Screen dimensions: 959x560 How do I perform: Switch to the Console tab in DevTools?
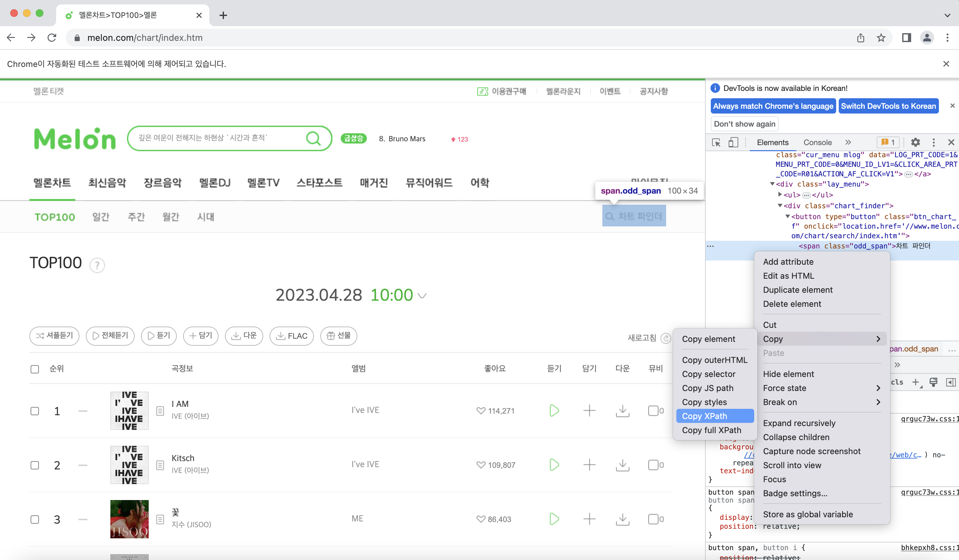817,142
